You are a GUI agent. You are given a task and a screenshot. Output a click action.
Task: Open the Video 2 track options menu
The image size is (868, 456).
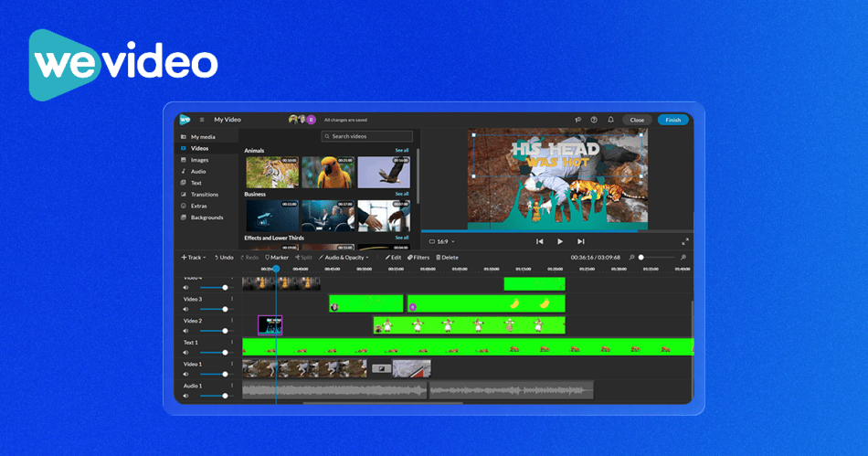click(232, 321)
